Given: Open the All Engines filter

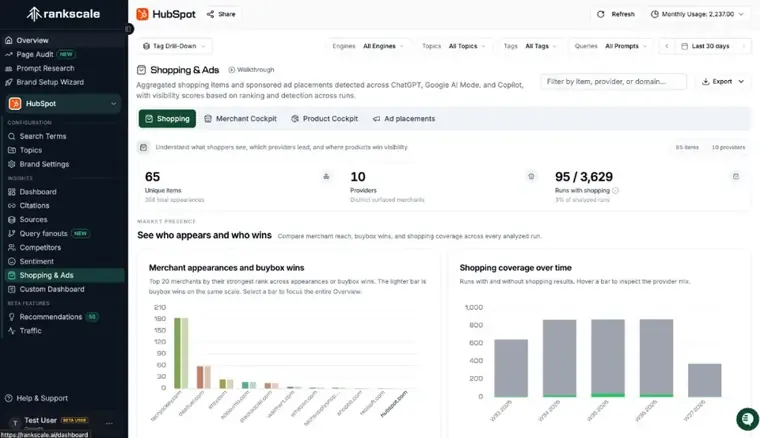Looking at the screenshot, I should 383,46.
